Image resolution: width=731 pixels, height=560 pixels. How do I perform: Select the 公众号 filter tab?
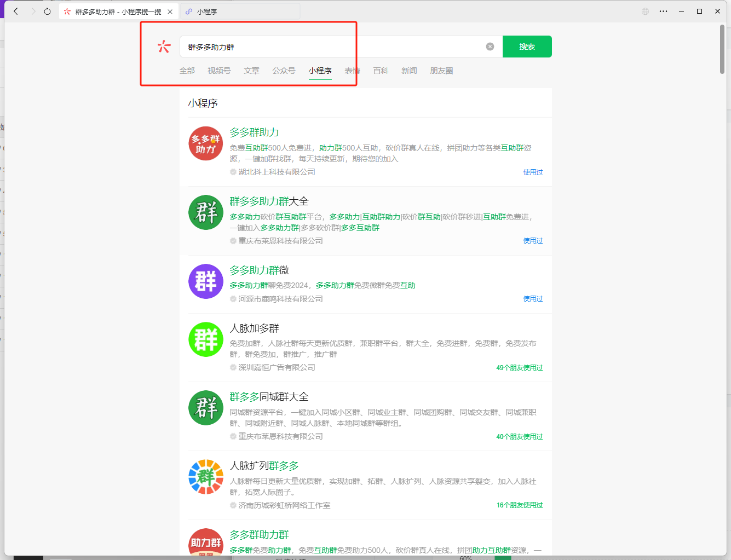point(284,71)
